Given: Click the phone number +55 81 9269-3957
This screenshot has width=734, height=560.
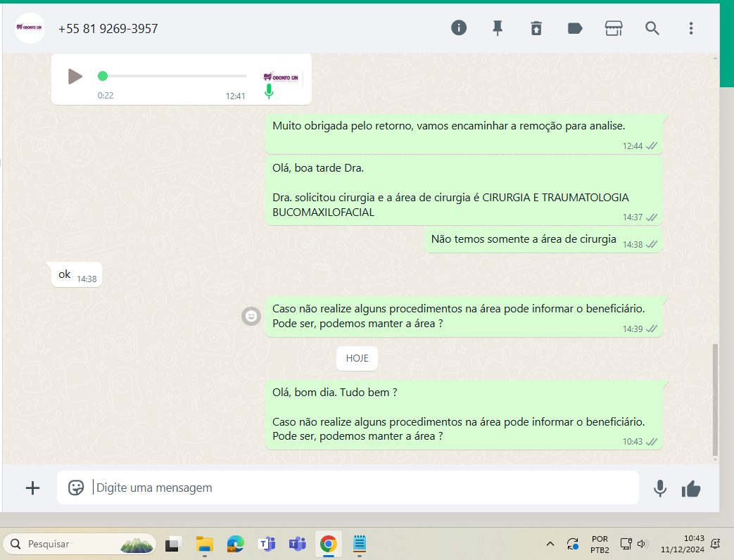Looking at the screenshot, I should (108, 29).
